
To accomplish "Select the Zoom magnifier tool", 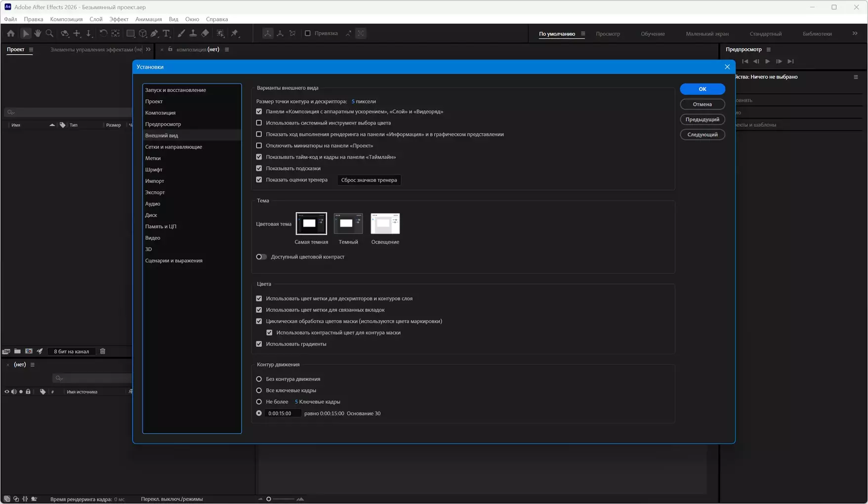I will [x=49, y=34].
